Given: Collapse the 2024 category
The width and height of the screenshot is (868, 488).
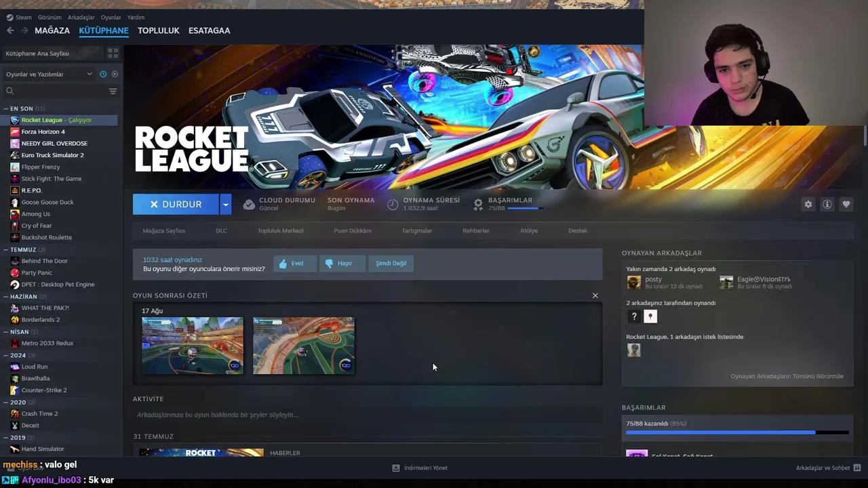Looking at the screenshot, I should [x=5, y=355].
